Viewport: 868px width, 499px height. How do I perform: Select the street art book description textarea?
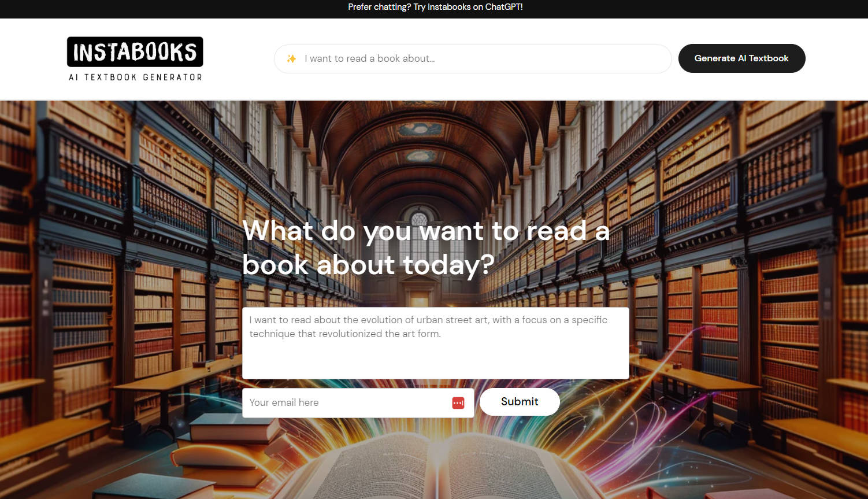(x=436, y=342)
